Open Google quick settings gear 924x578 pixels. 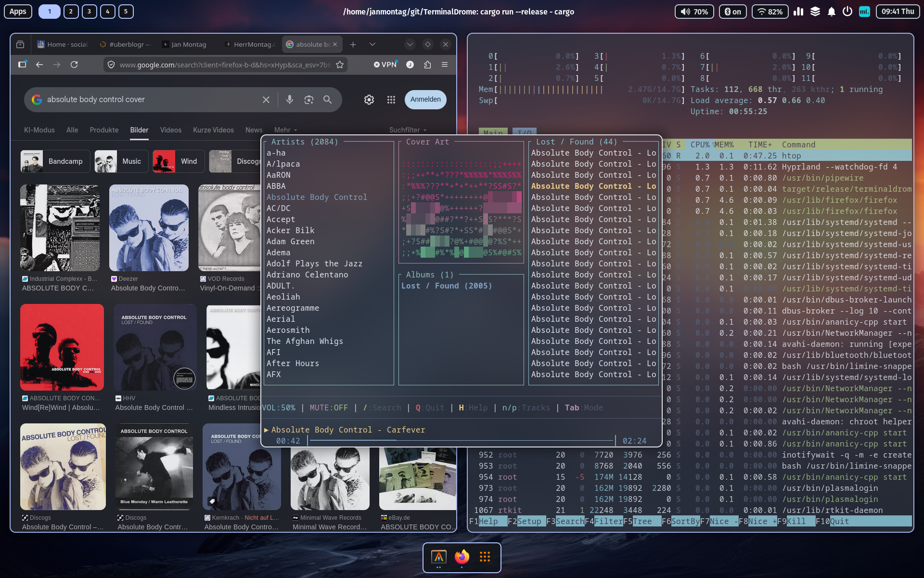[369, 99]
